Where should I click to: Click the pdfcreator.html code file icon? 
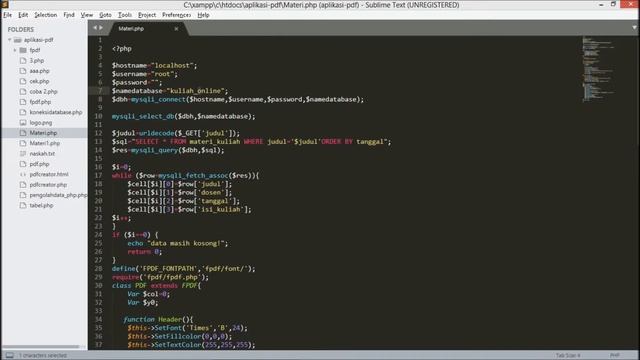click(x=23, y=174)
